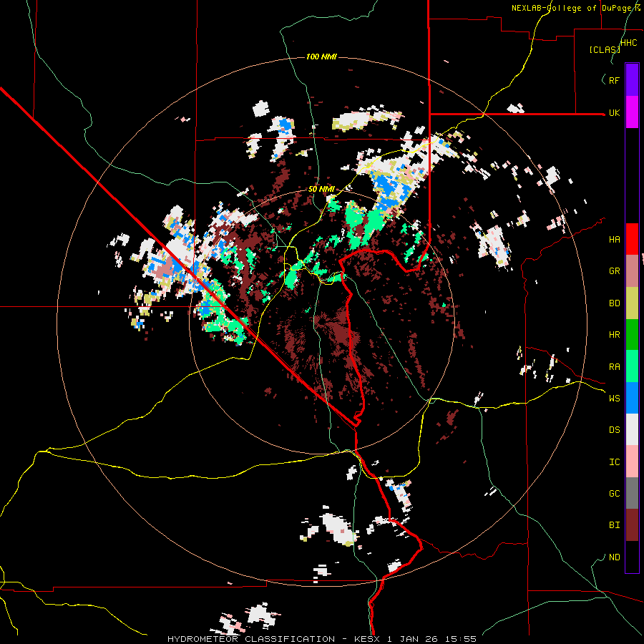644x644 pixels.
Task: Click the '[CLAS]' legend header text
Action: (x=605, y=49)
